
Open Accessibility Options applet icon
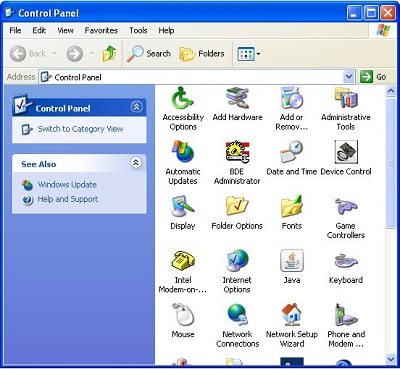[x=183, y=98]
